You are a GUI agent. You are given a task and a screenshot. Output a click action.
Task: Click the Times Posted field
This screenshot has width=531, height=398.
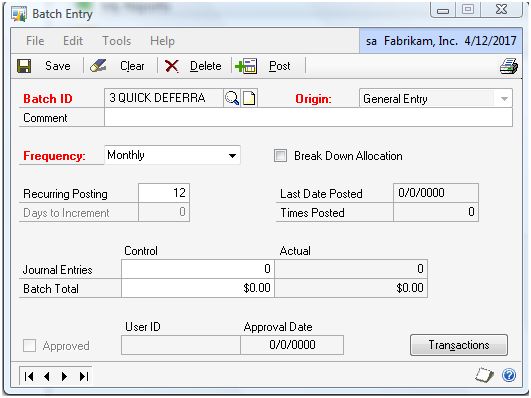[x=436, y=212]
